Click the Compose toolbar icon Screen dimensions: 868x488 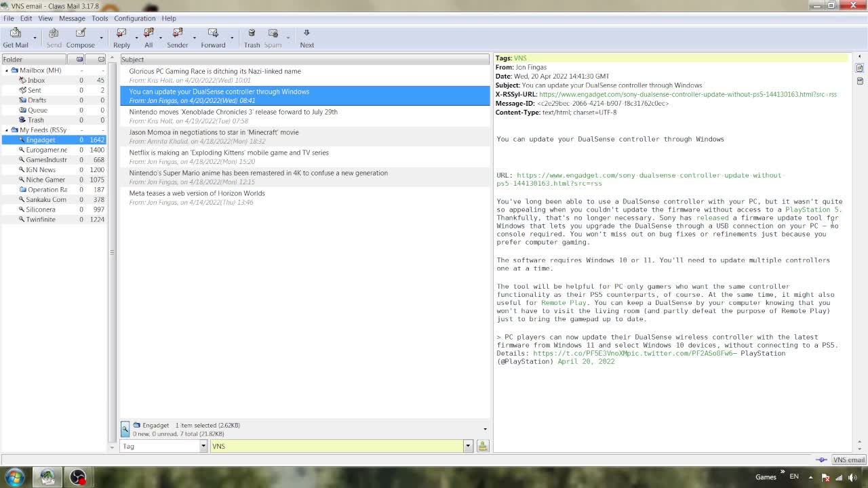tap(80, 37)
